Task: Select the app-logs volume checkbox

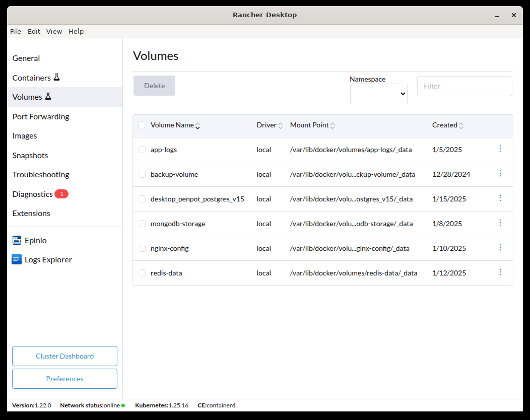Action: click(142, 149)
